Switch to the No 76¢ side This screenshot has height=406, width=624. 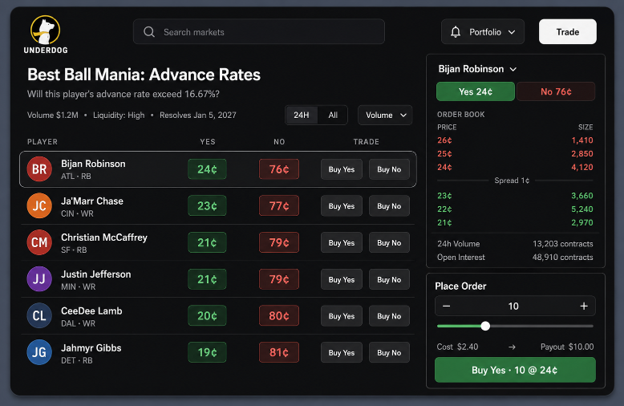pos(556,92)
